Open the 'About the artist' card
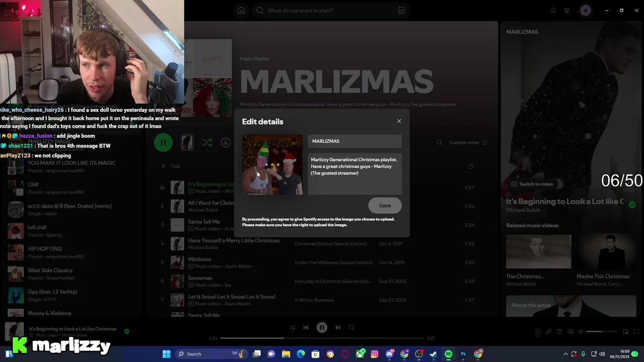The height and width of the screenshot is (362, 644). tap(571, 306)
